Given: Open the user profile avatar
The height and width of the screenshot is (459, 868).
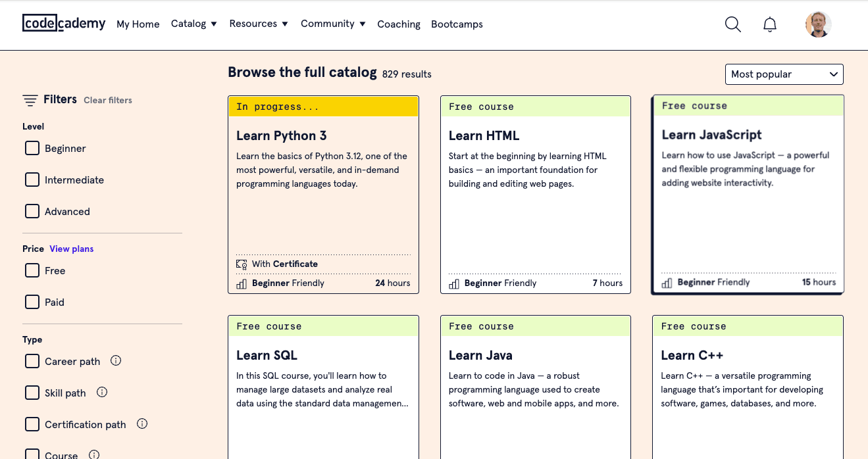Looking at the screenshot, I should [x=819, y=24].
